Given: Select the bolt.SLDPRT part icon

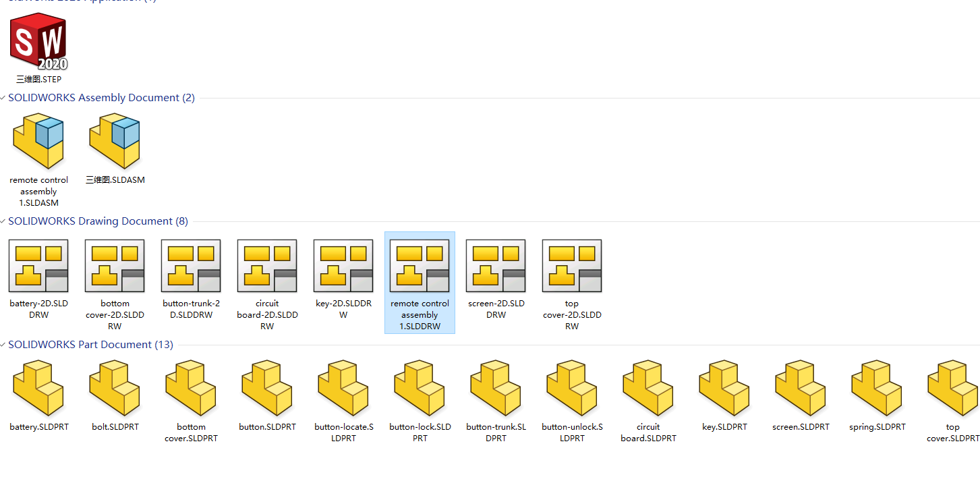Looking at the screenshot, I should click(x=115, y=388).
